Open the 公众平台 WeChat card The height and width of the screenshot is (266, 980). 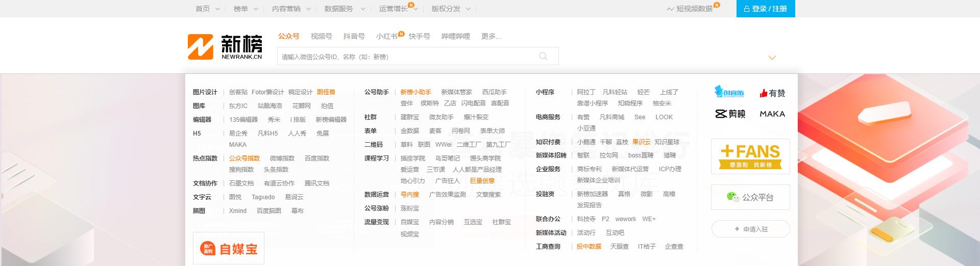tap(750, 197)
